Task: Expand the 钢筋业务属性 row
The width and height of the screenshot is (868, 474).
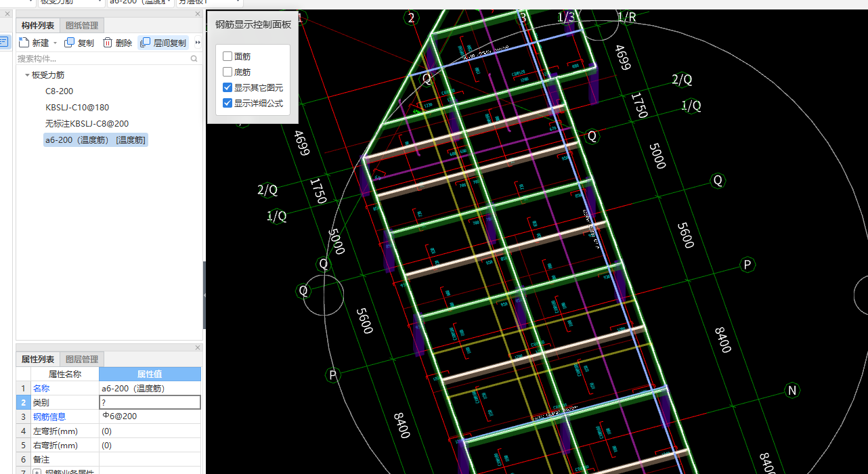Action: [37, 472]
